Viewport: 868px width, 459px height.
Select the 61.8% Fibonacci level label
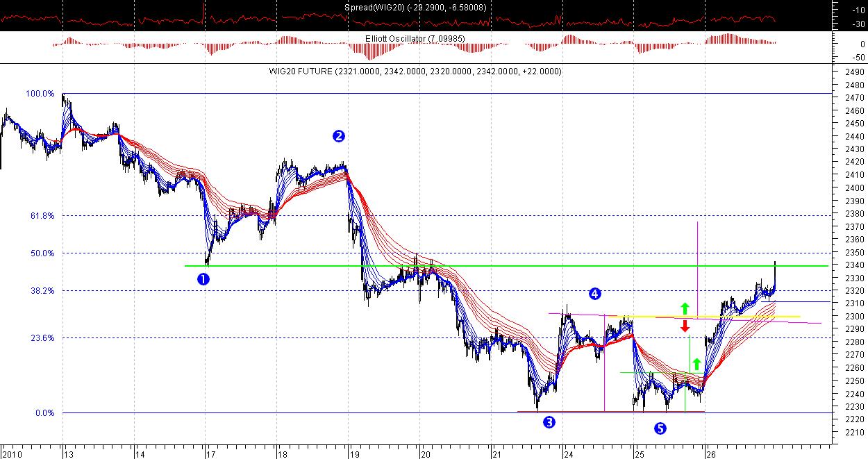tap(42, 216)
